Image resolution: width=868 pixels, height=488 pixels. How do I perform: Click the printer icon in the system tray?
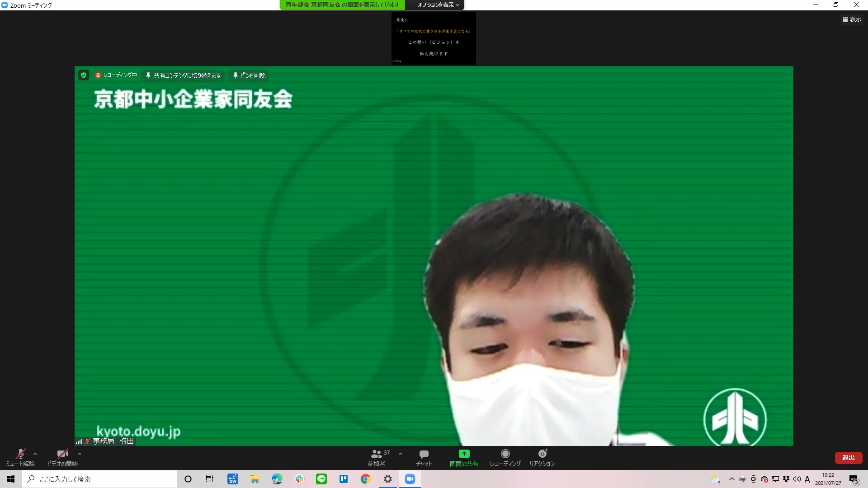[743, 479]
